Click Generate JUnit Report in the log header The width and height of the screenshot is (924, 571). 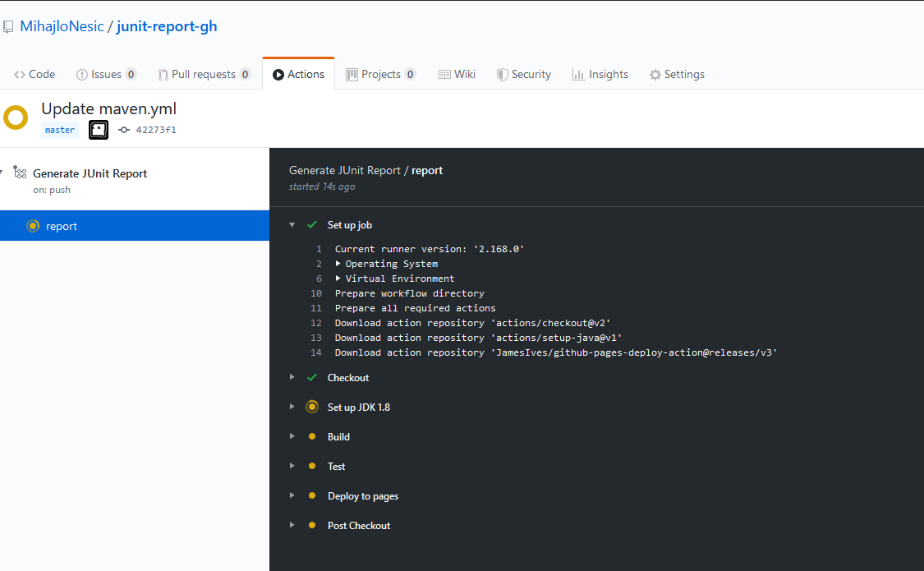coord(345,170)
